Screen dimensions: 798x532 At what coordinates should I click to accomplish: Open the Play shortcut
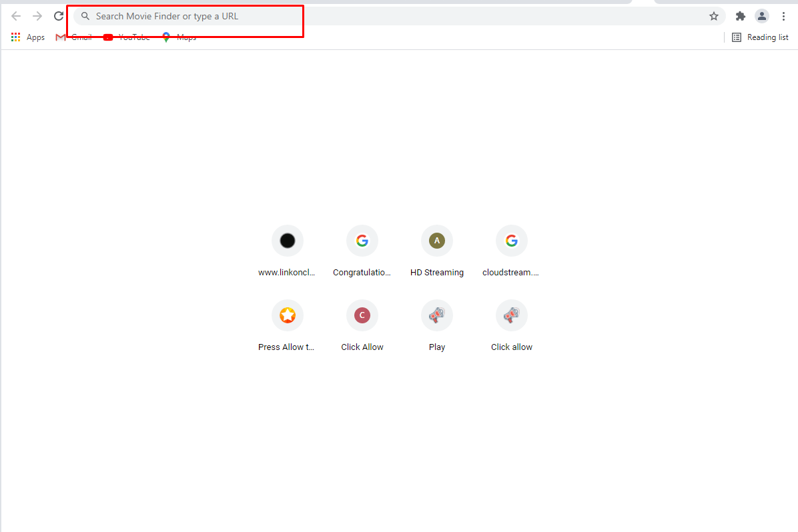[436, 325]
